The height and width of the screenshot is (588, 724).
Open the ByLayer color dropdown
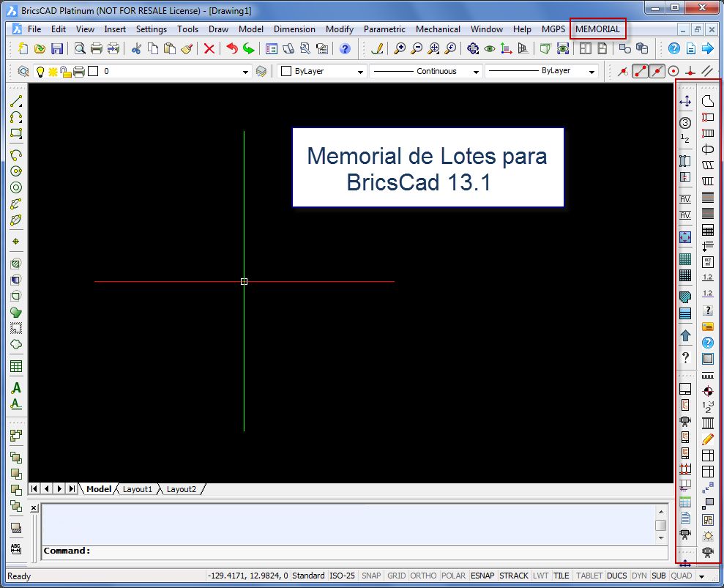(360, 72)
